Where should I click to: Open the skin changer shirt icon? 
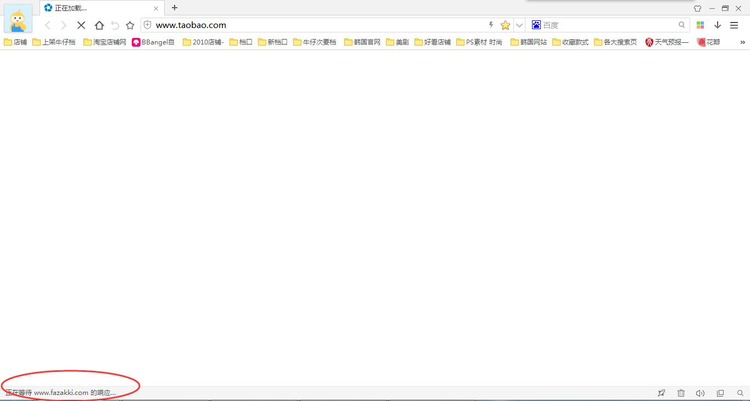[x=697, y=8]
